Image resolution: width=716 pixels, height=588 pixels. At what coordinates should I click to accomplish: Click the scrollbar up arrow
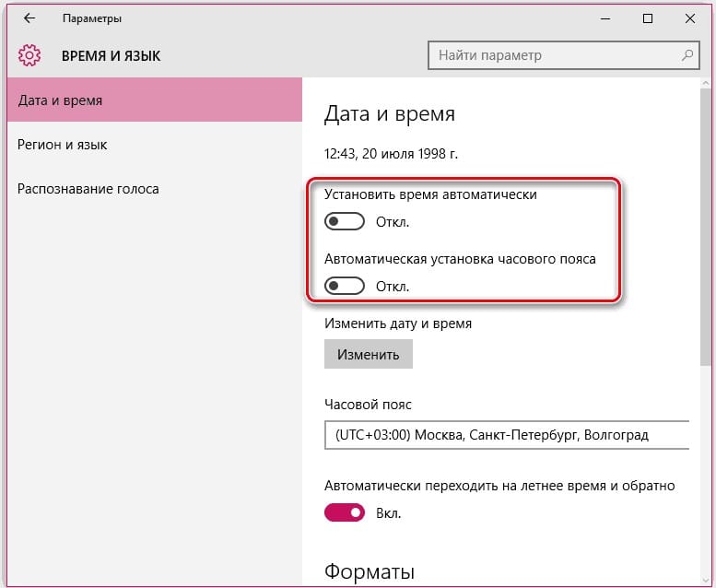coord(706,83)
